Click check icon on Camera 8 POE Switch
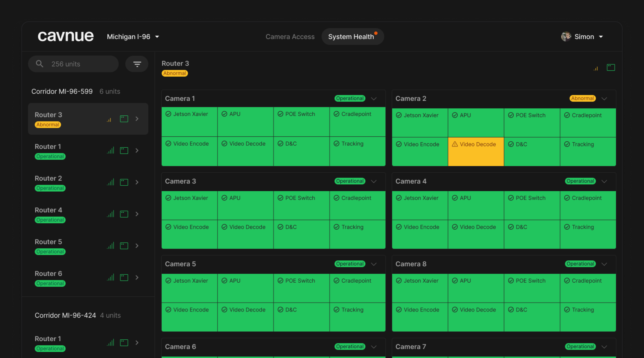644x358 pixels. point(511,281)
